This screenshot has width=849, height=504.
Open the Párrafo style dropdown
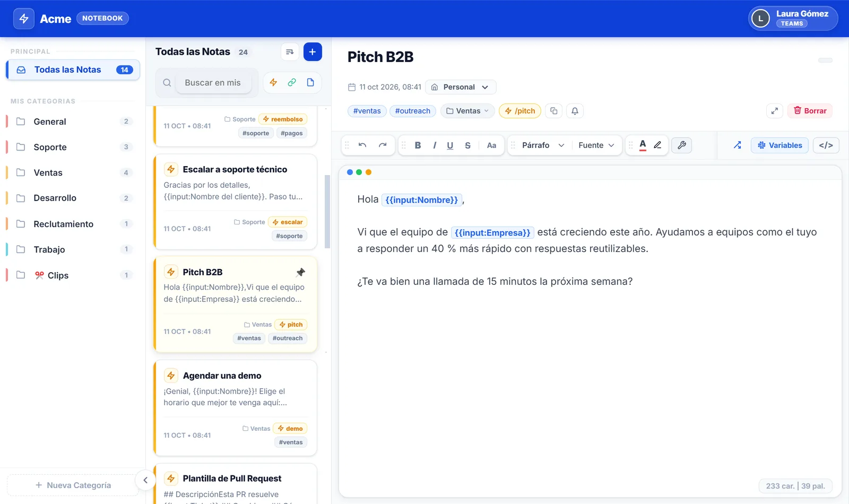pyautogui.click(x=543, y=145)
